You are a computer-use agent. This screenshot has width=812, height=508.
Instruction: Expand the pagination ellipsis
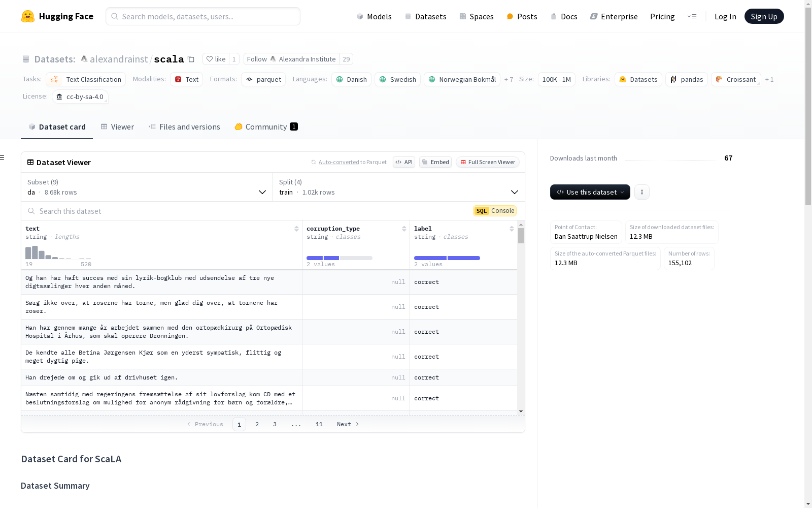pyautogui.click(x=296, y=424)
